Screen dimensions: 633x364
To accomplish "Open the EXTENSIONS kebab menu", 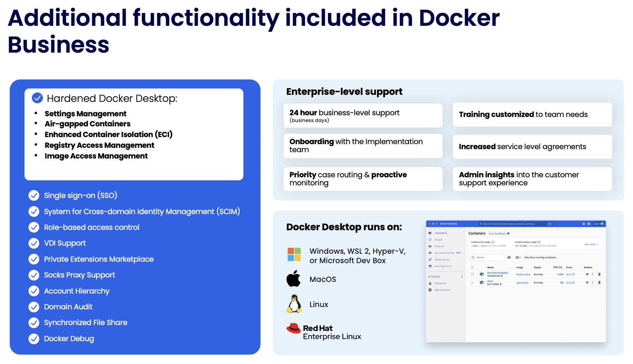I will (x=462, y=277).
